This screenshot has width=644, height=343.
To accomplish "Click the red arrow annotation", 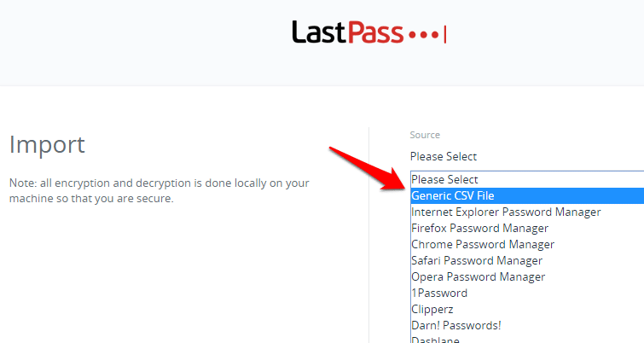I will click(x=369, y=168).
